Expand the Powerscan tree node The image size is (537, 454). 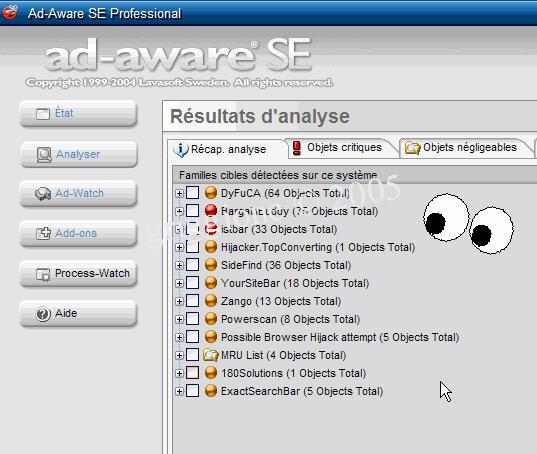179,319
